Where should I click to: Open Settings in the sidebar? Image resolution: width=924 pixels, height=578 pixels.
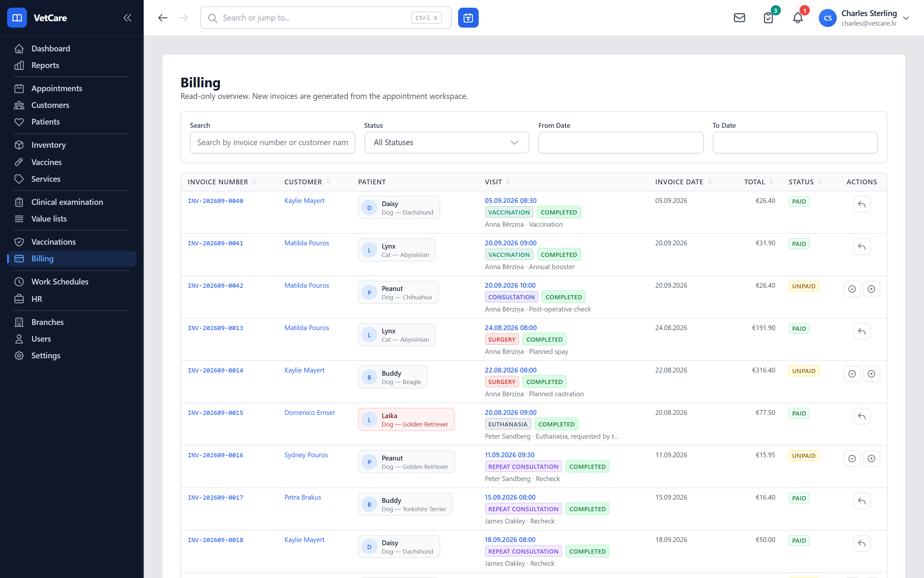point(72,355)
